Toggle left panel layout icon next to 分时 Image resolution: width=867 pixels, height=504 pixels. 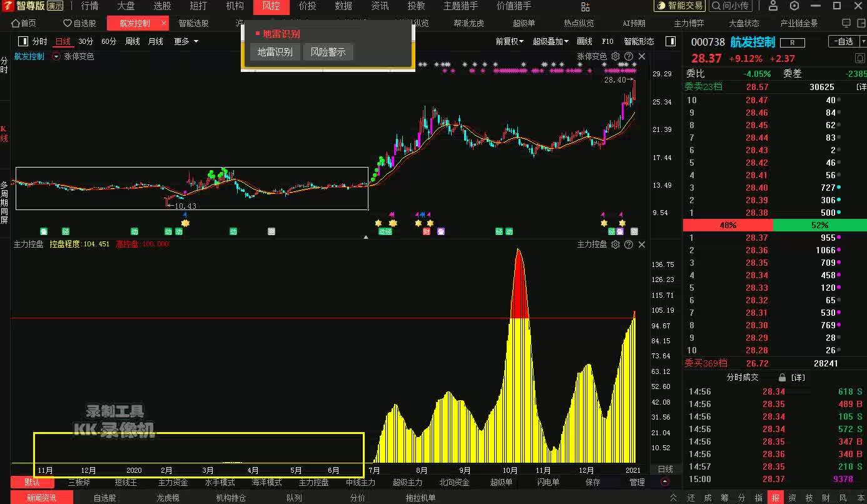click(x=23, y=41)
